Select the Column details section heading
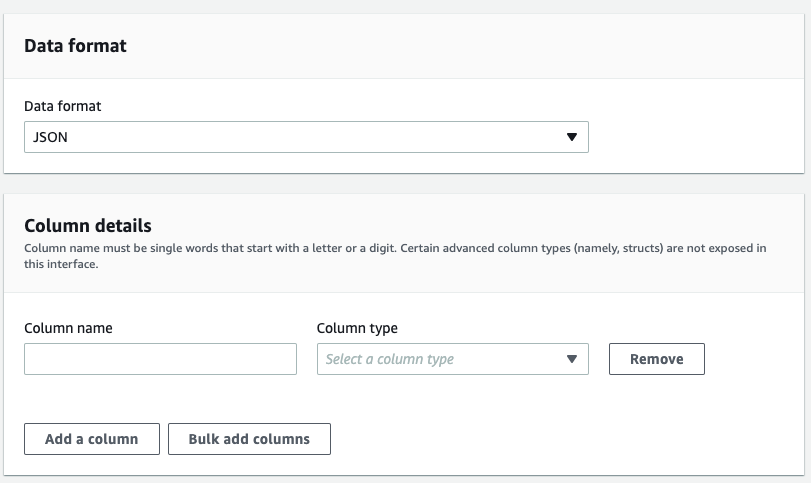Image resolution: width=811 pixels, height=483 pixels. (87, 226)
